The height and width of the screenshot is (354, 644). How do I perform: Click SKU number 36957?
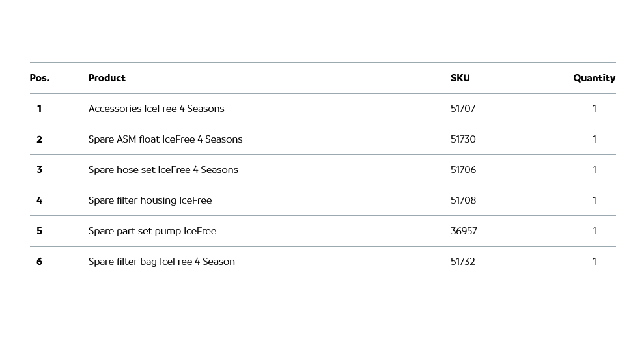464,231
